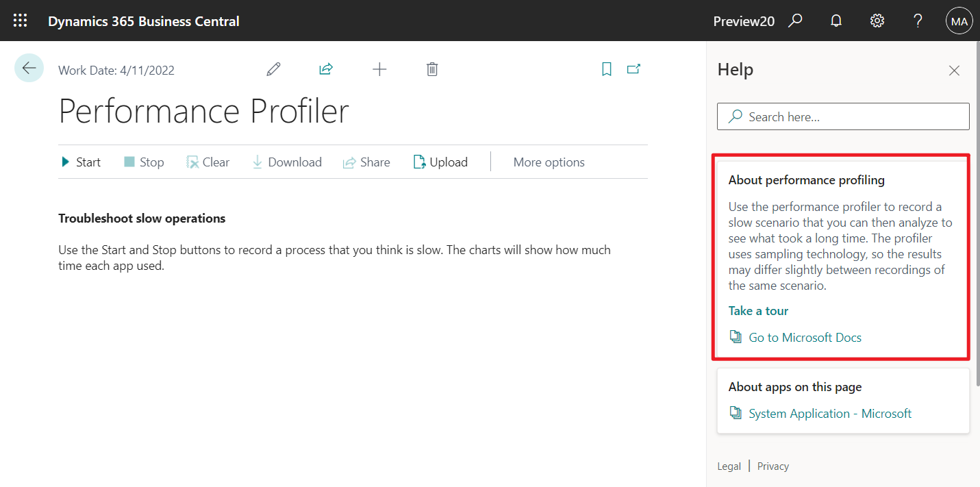
Task: Open page in a new window
Action: [x=633, y=68]
